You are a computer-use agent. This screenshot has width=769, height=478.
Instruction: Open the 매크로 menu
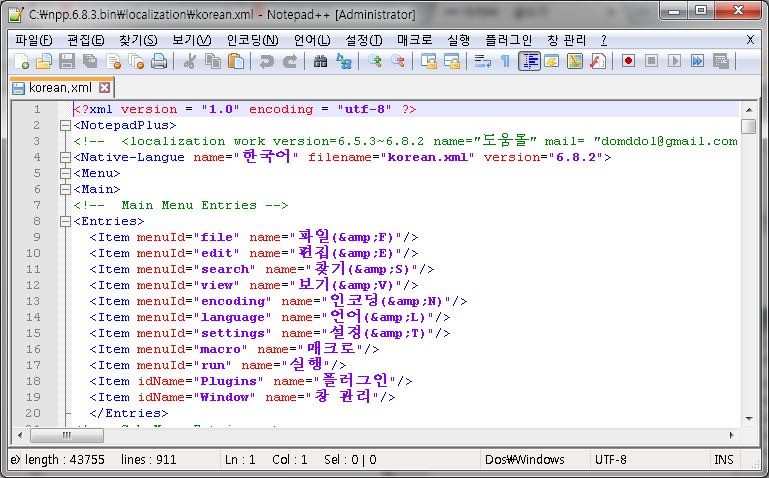coord(415,40)
